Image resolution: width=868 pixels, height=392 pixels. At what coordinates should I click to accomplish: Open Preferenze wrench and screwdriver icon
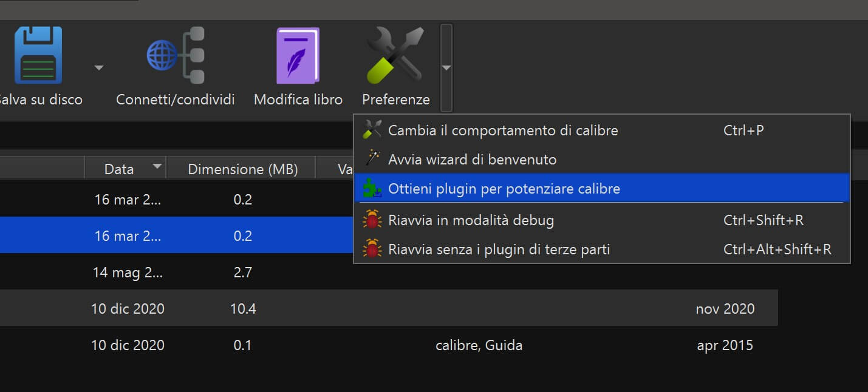click(x=395, y=55)
